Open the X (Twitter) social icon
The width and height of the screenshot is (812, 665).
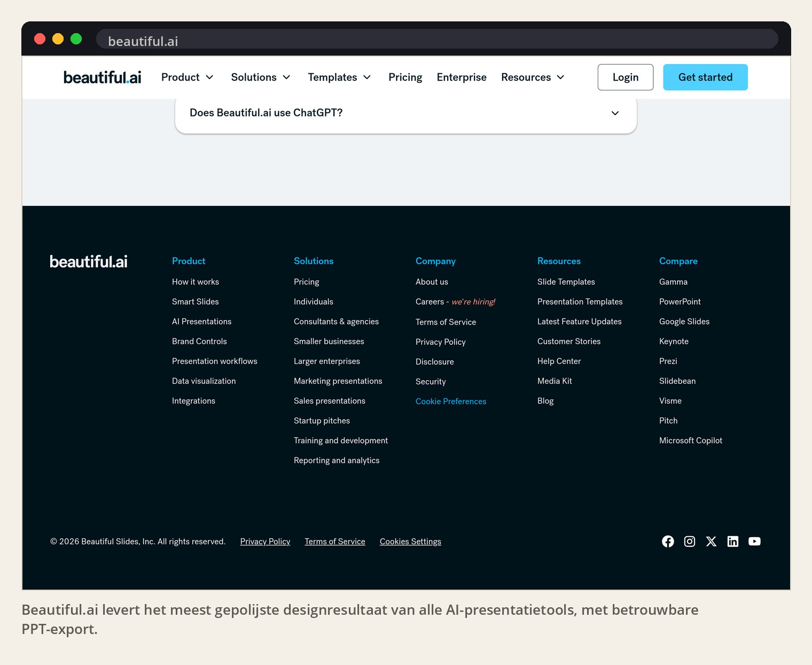click(711, 542)
